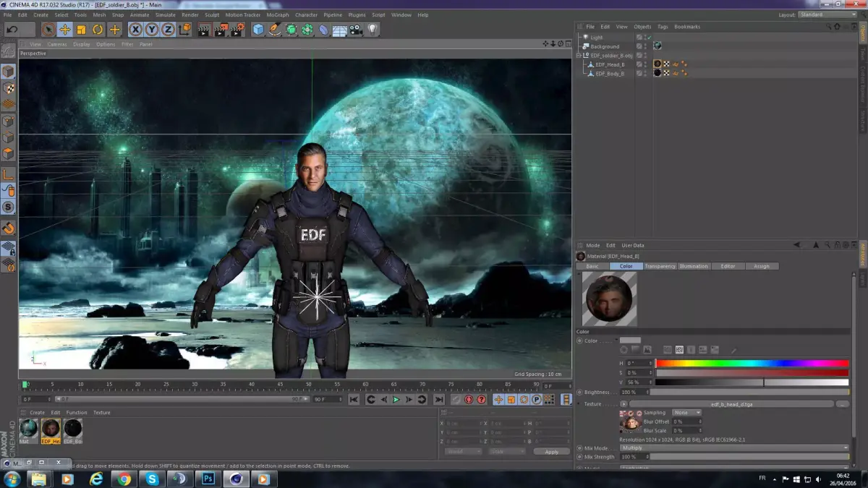Click the color picker eyedropper icon

(x=734, y=350)
